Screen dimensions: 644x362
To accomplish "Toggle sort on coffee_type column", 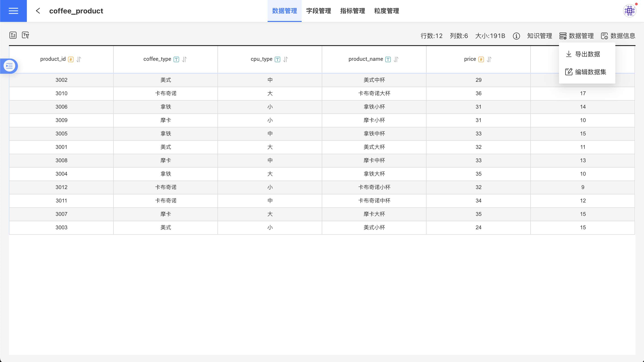I will pyautogui.click(x=185, y=59).
